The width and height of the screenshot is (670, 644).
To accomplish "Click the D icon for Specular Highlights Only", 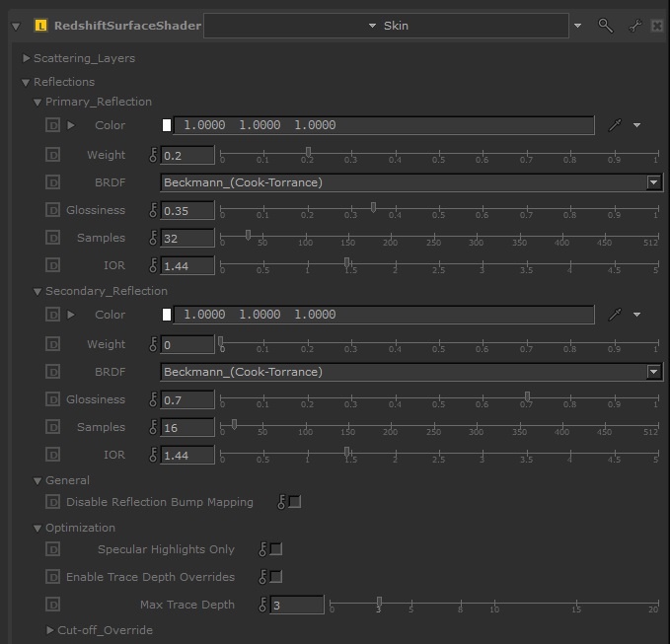I will click(x=52, y=549).
